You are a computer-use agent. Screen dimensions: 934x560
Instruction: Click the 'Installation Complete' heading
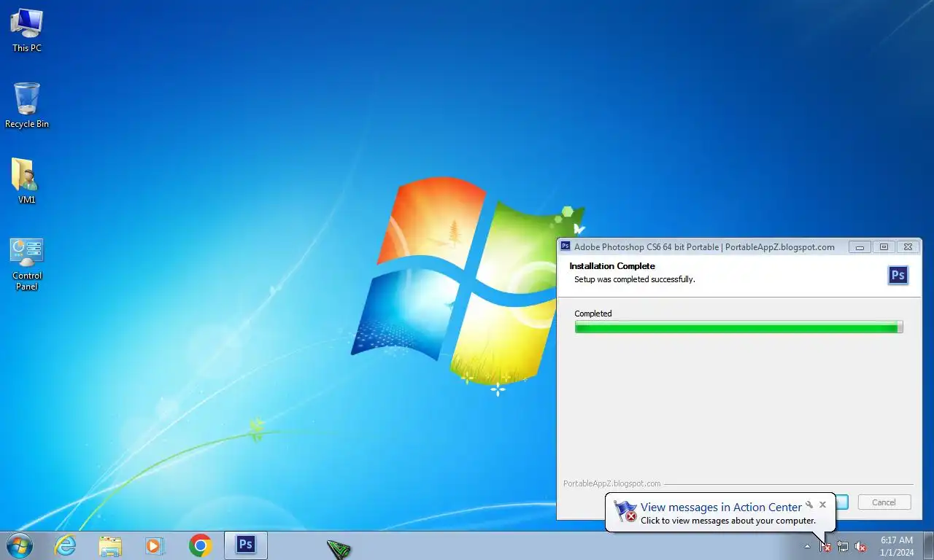(612, 266)
